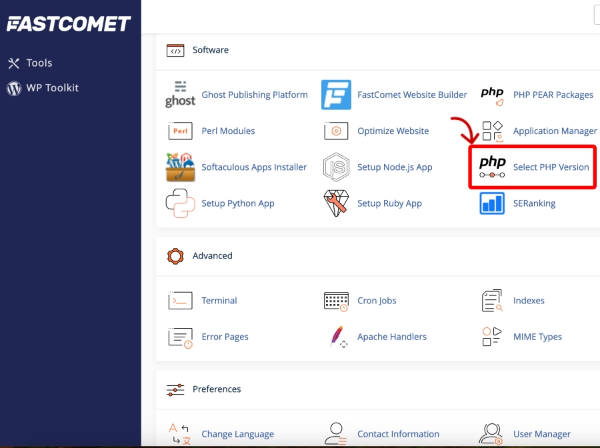
Task: Click the FastComet logo
Action: [x=68, y=24]
